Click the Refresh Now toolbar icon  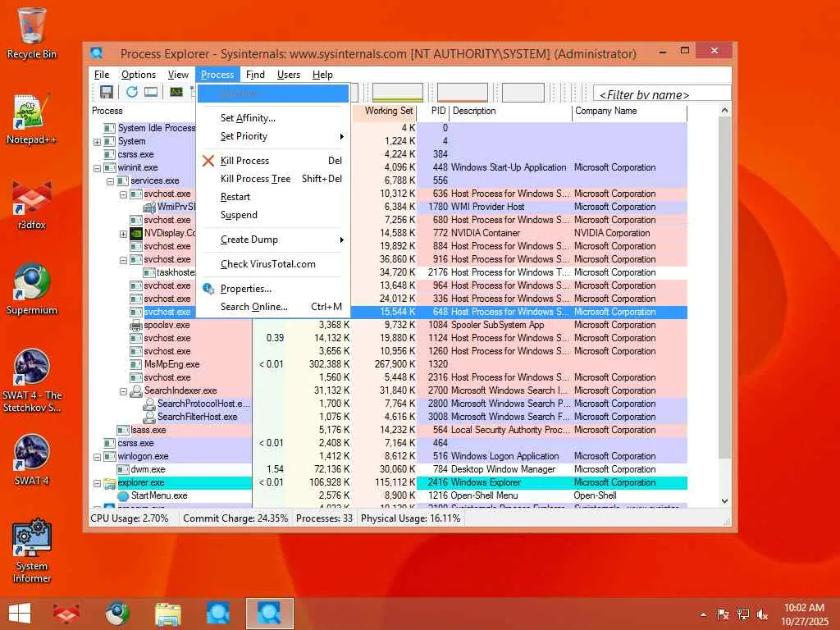132,92
